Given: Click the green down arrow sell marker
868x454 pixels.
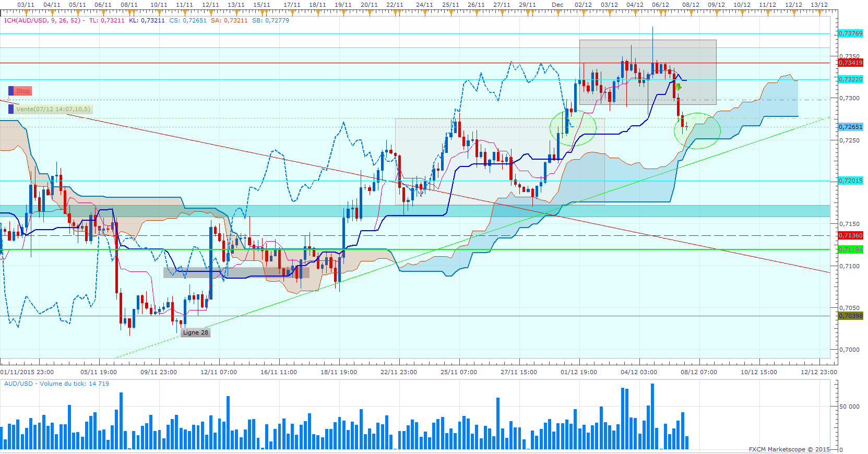Looking at the screenshot, I should pyautogui.click(x=678, y=87).
